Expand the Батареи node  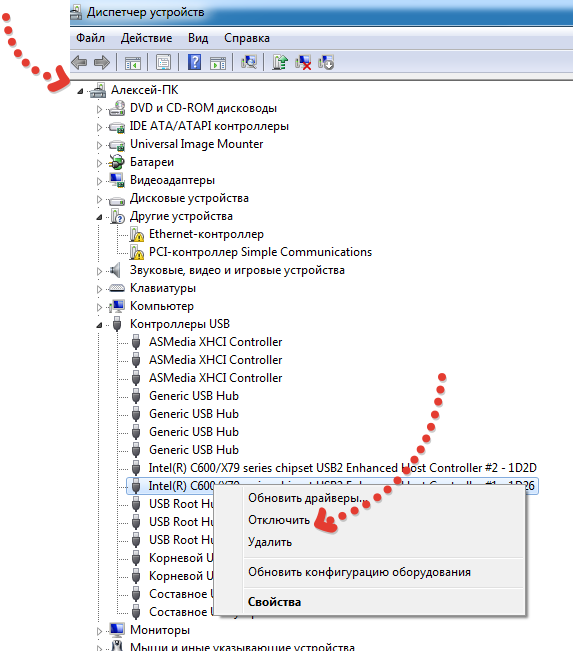tap(99, 163)
